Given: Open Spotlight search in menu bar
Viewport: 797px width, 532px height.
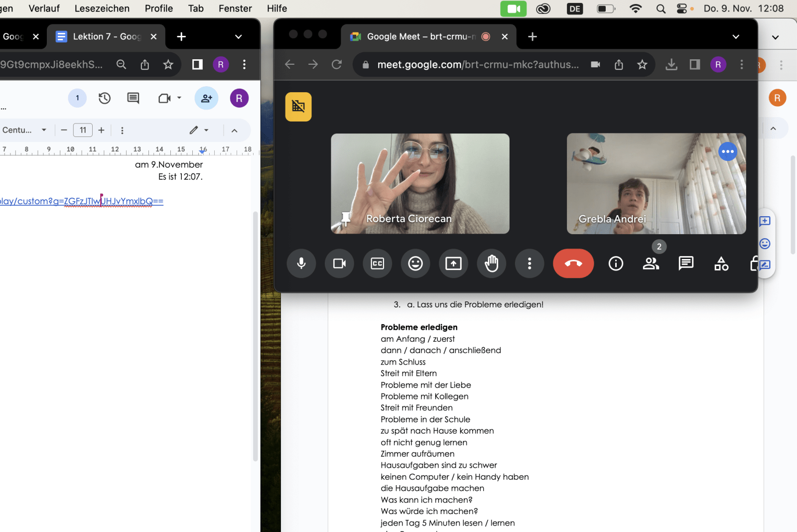Looking at the screenshot, I should [661, 8].
